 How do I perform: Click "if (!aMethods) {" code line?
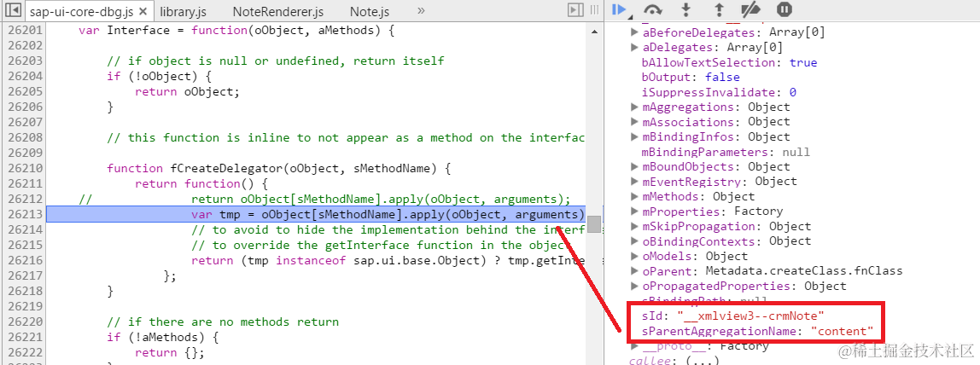pos(163,337)
